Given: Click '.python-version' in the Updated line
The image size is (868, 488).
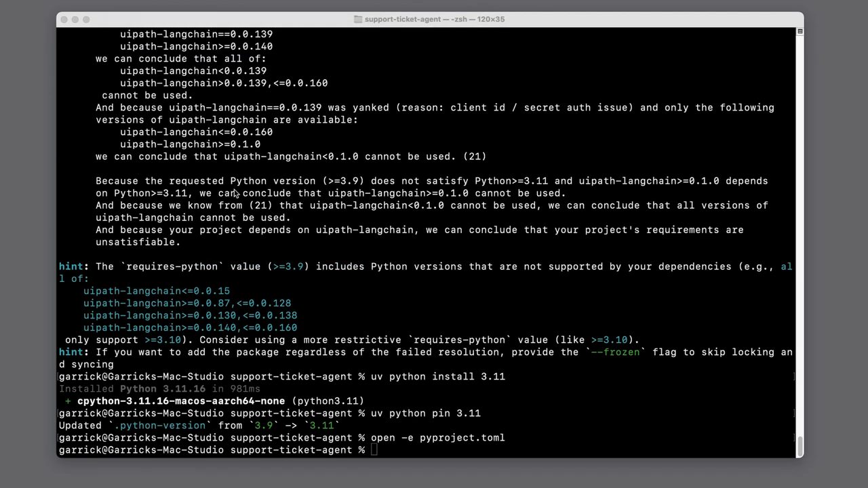Looking at the screenshot, I should 159,425.
